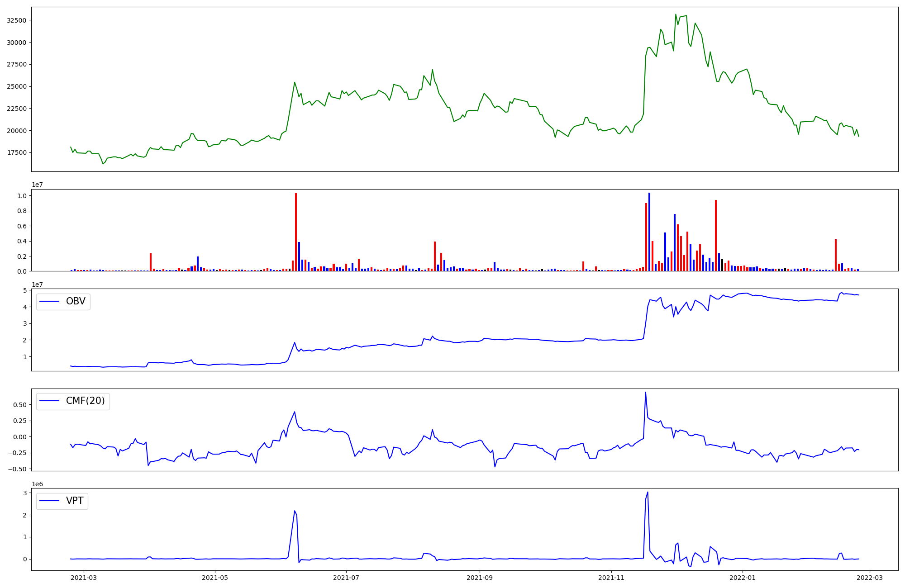Viewport: 905px width, 588px height.
Task: Click the 17500 price axis label
Action: [16, 153]
